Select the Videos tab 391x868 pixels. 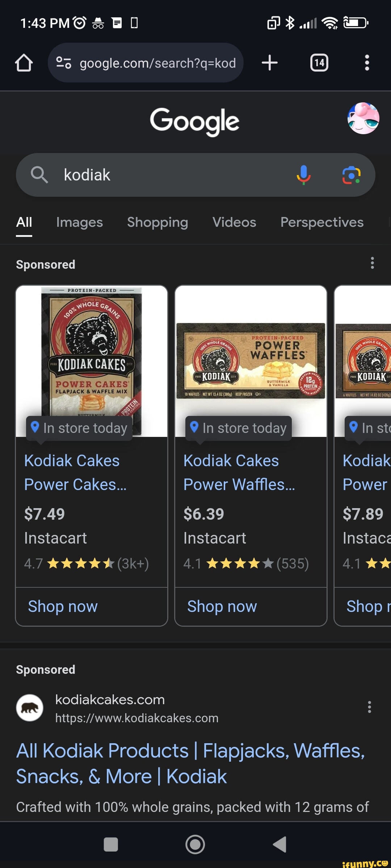(x=234, y=222)
